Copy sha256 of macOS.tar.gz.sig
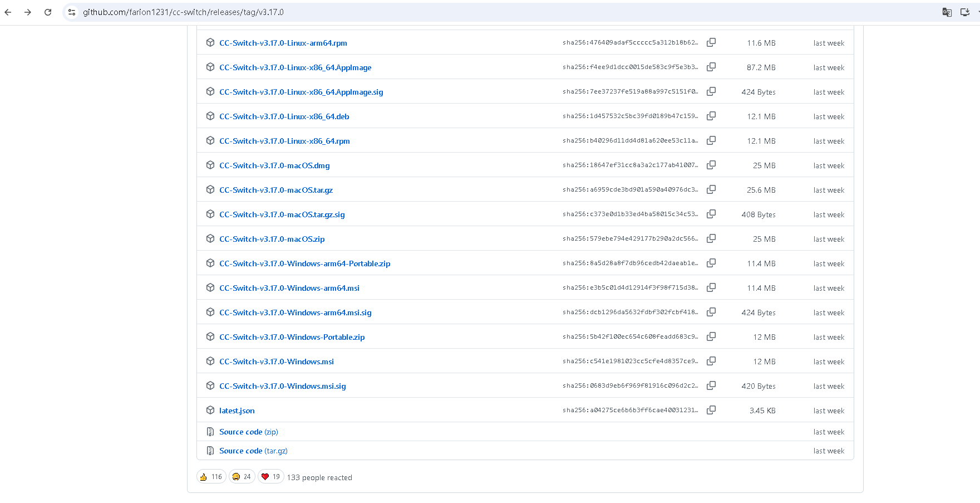Screen dimensions: 980x503 [711, 214]
